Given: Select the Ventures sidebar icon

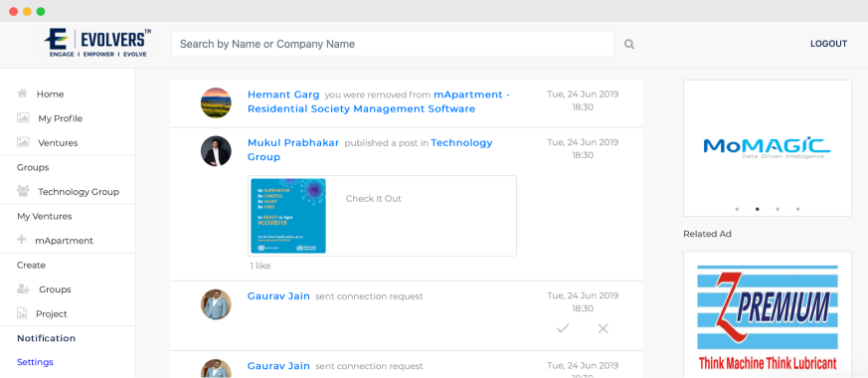Looking at the screenshot, I should coord(23,142).
